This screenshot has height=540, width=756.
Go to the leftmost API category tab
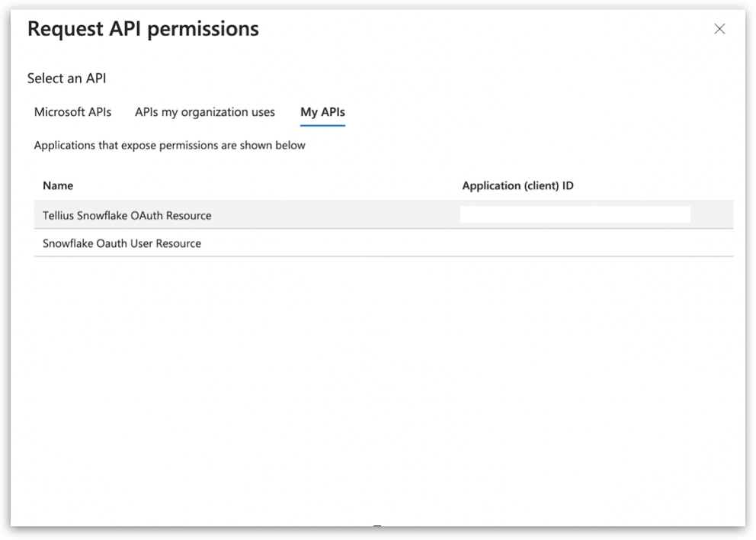72,112
